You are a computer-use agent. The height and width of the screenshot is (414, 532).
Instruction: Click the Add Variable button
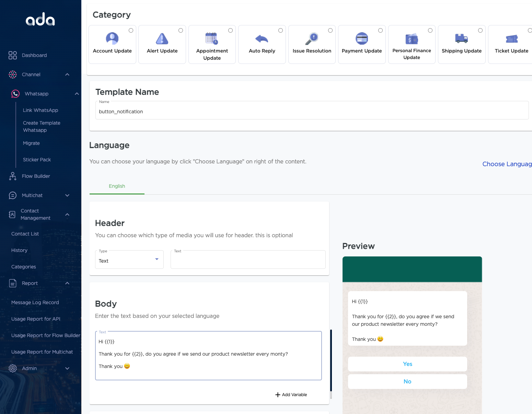point(291,395)
